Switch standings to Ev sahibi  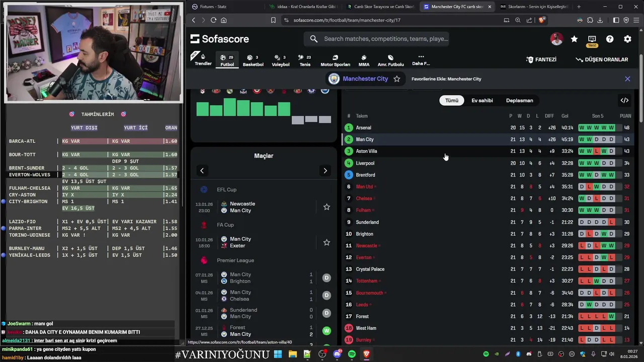(x=482, y=101)
